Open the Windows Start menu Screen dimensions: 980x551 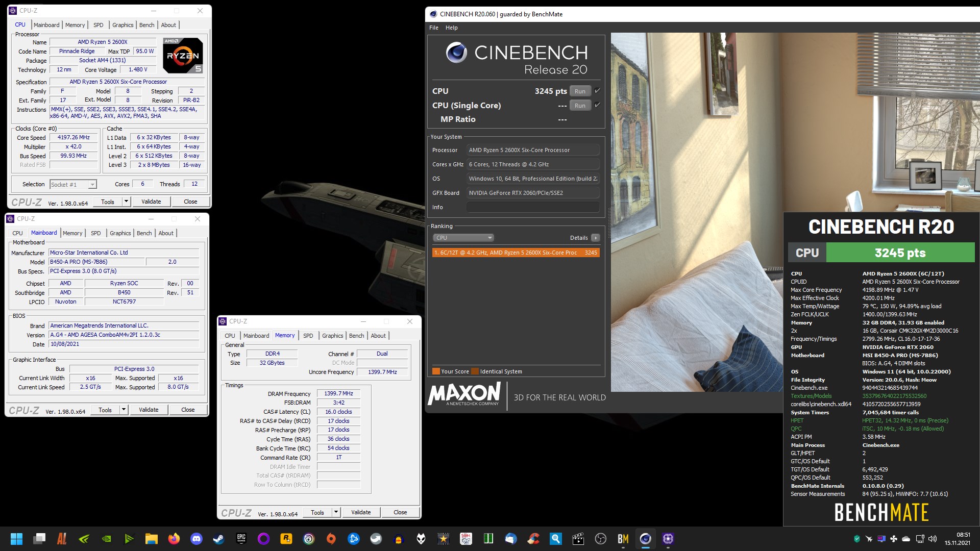(x=16, y=539)
